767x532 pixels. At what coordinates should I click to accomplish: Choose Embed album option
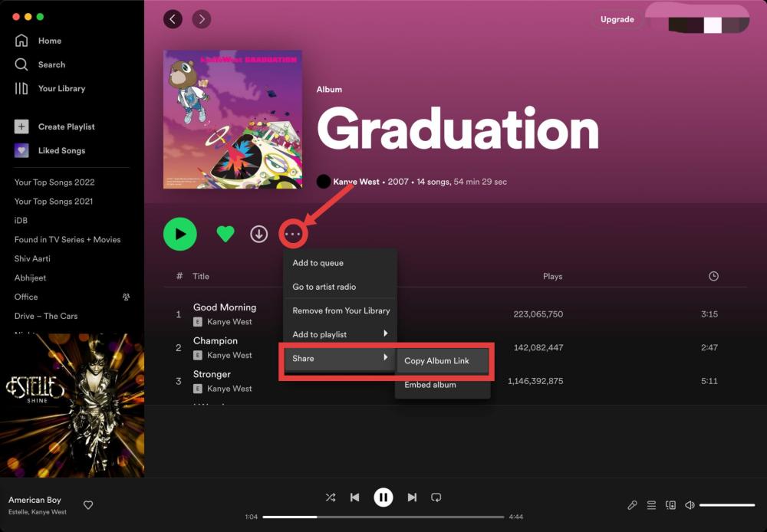443,385
